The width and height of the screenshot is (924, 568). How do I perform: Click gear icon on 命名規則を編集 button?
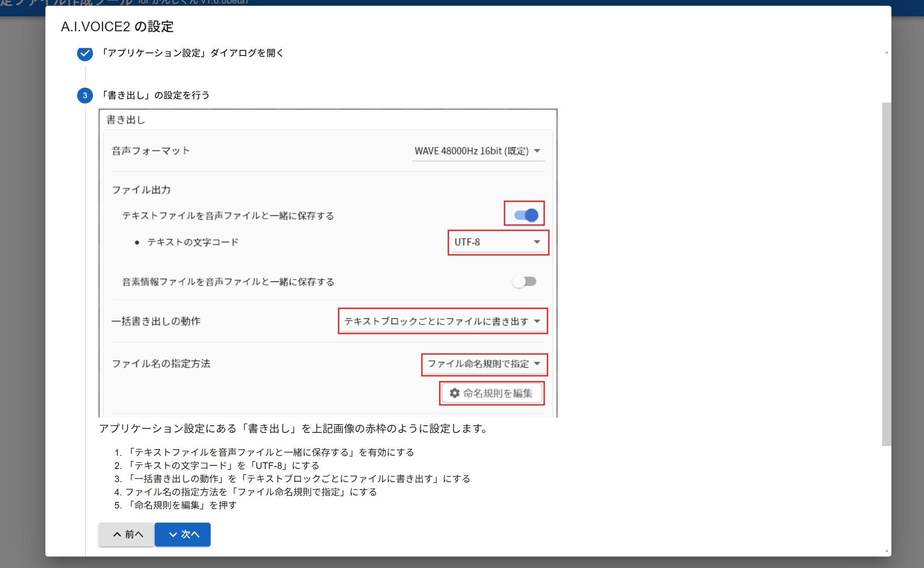(454, 393)
